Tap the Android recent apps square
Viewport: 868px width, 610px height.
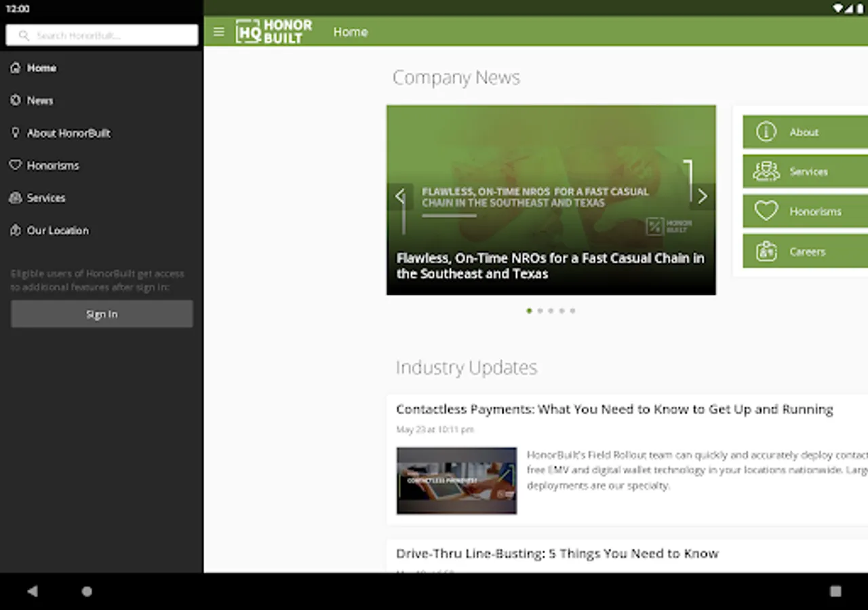[835, 591]
